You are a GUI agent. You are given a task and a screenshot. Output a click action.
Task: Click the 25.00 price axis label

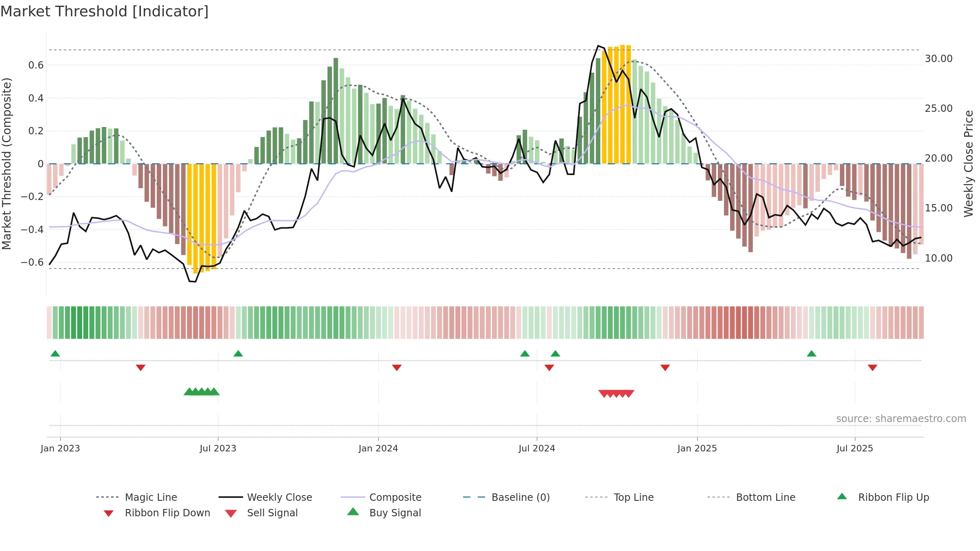point(939,109)
